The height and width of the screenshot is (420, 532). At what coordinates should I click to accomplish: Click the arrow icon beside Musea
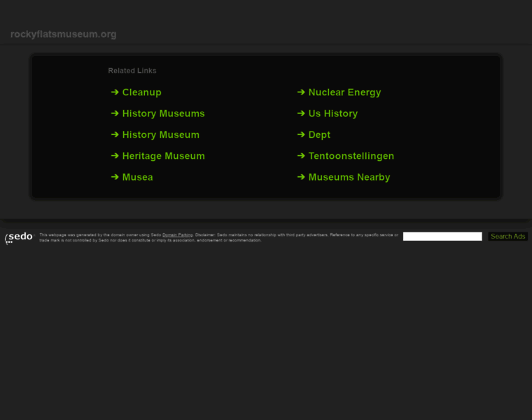click(x=115, y=177)
